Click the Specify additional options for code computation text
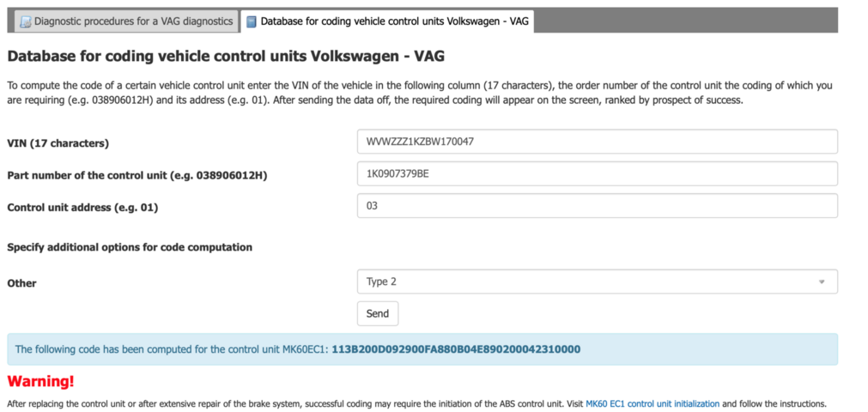 (x=130, y=247)
